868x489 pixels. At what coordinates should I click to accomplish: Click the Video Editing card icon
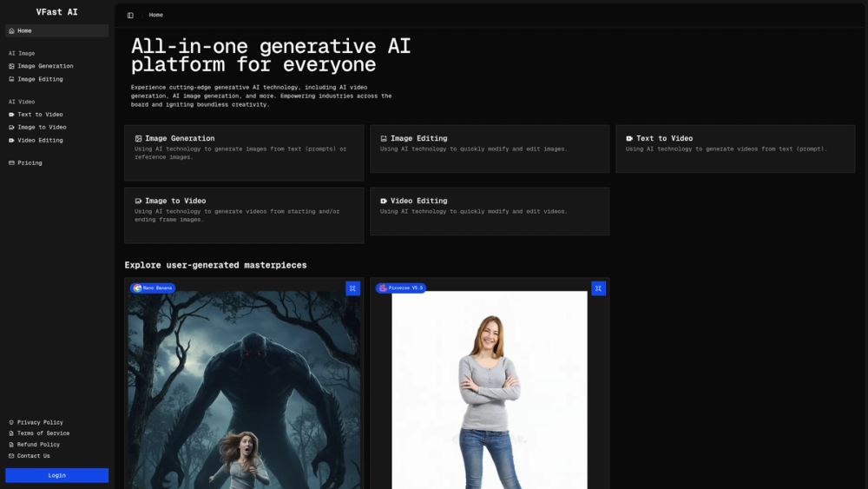pyautogui.click(x=384, y=201)
